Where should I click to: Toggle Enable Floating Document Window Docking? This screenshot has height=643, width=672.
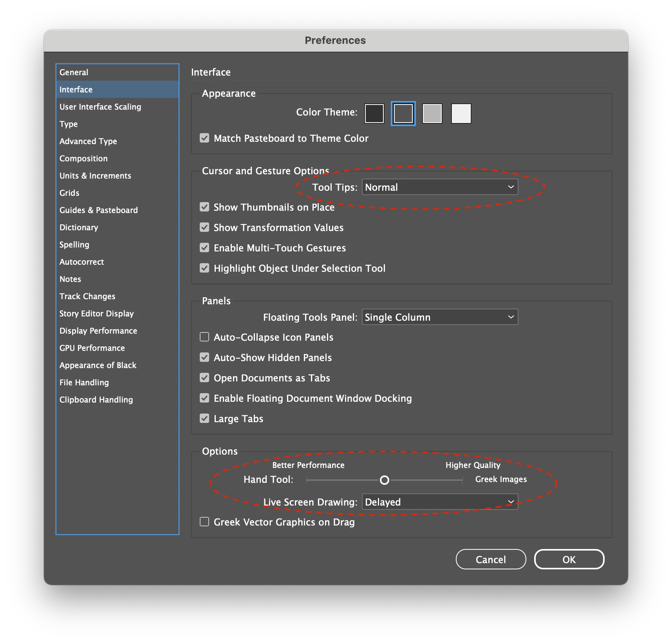pyautogui.click(x=204, y=398)
